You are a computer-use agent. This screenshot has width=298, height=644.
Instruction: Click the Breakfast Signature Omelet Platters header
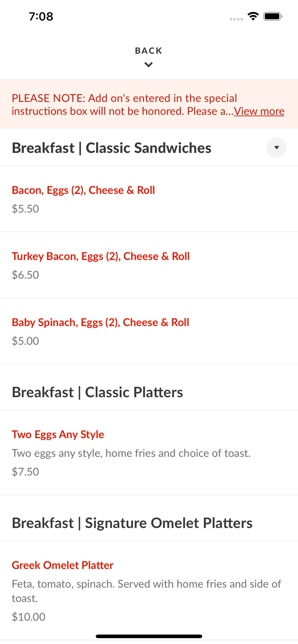pyautogui.click(x=132, y=523)
